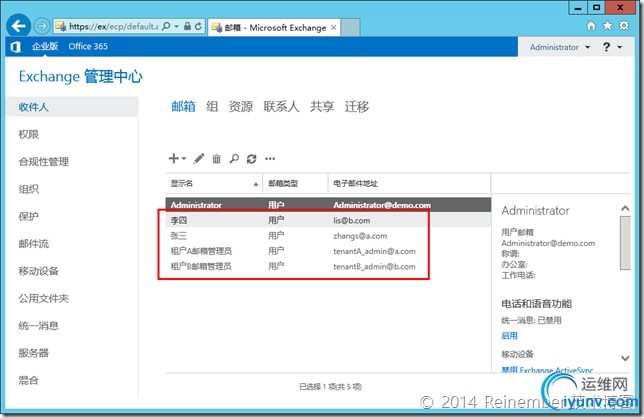
Task: Open the browser Home icon
Action: [591, 26]
